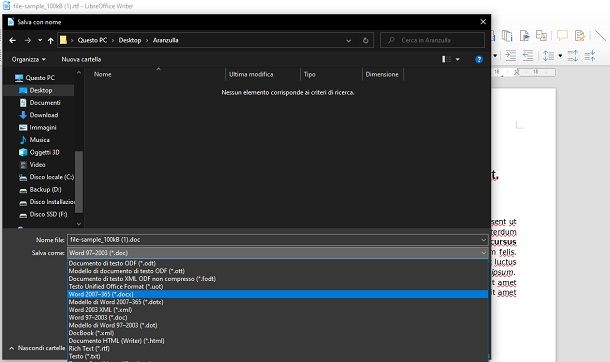Open Musica in the navigation pane

[x=34, y=140]
